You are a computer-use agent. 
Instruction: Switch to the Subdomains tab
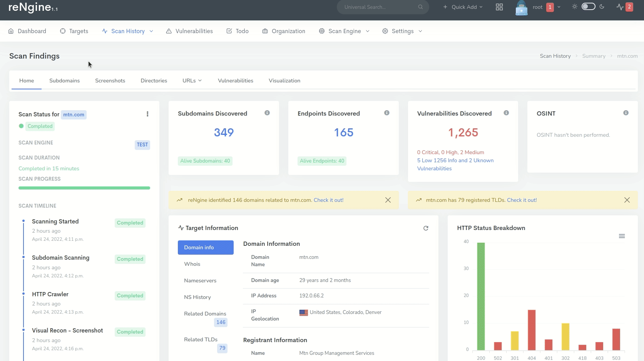64,81
